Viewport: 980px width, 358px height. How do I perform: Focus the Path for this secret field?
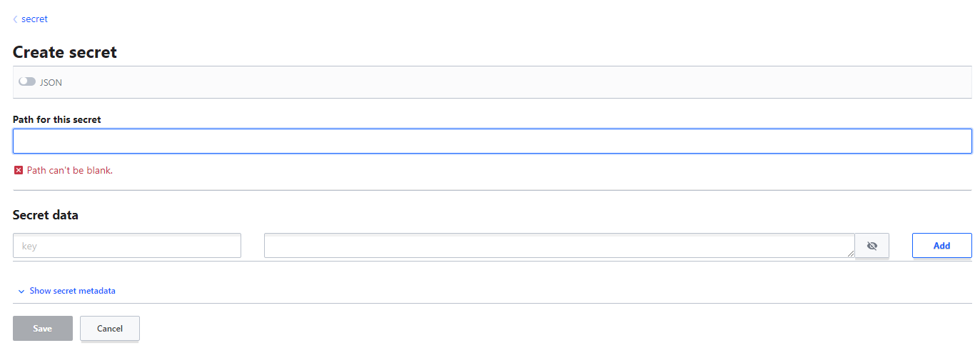point(492,141)
